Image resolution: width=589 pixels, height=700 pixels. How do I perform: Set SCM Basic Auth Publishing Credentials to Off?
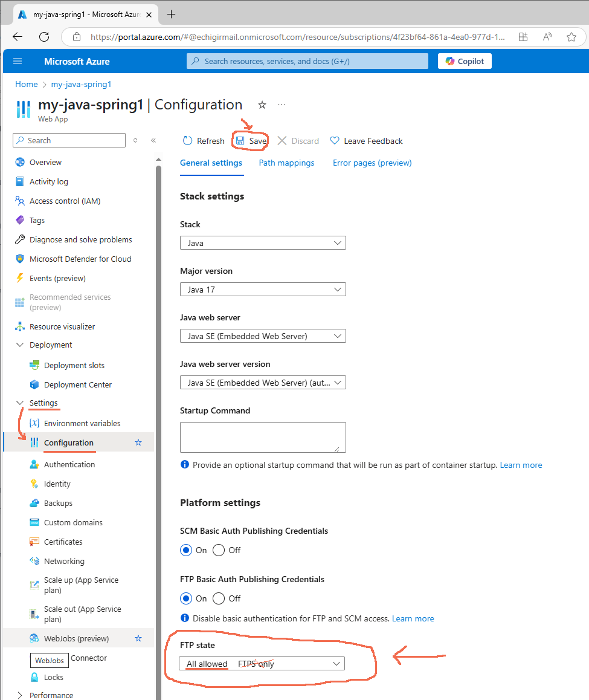219,550
